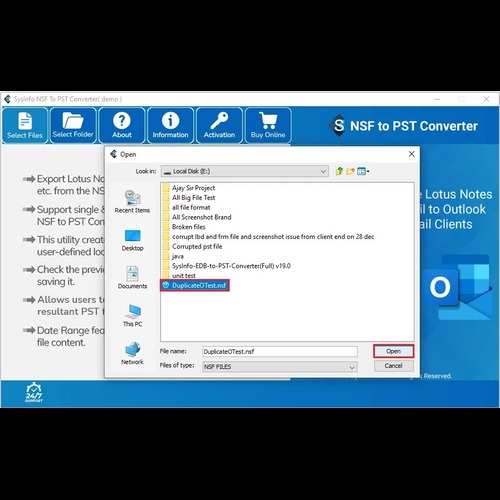Click the 24/7 support icon
Screen dimensions: 500x500
click(34, 392)
